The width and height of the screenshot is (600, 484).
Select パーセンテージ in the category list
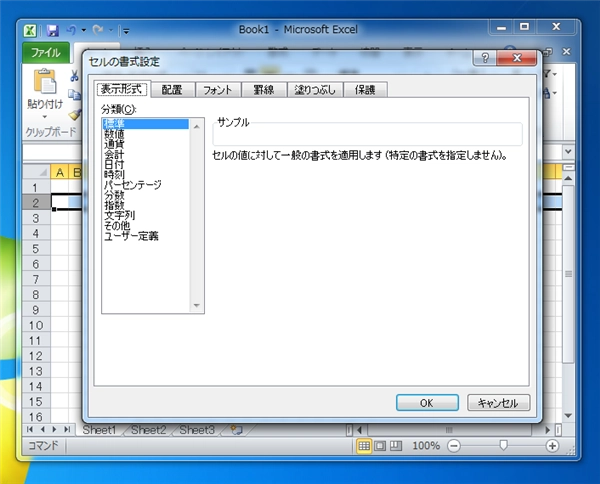[x=145, y=185]
